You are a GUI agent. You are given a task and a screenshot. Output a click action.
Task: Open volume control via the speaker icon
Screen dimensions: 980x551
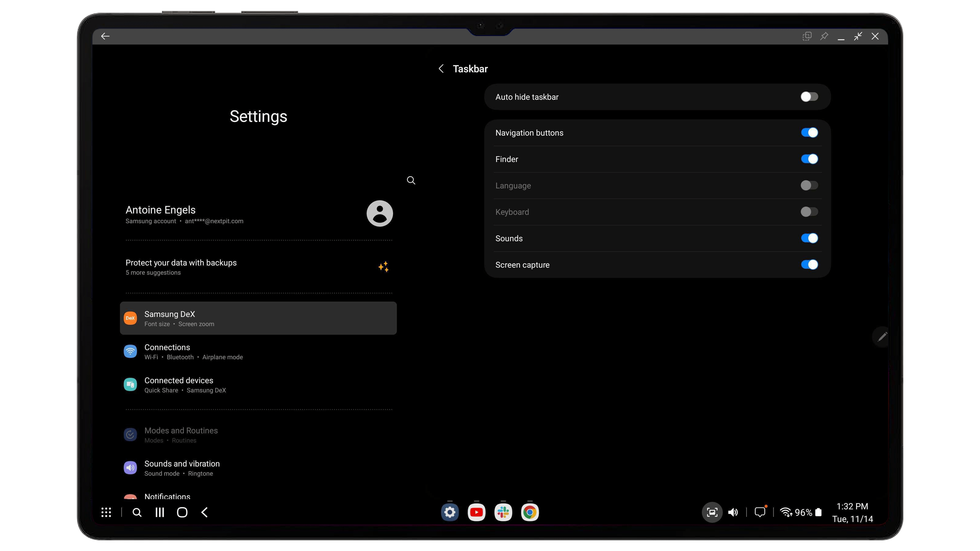[x=733, y=512]
